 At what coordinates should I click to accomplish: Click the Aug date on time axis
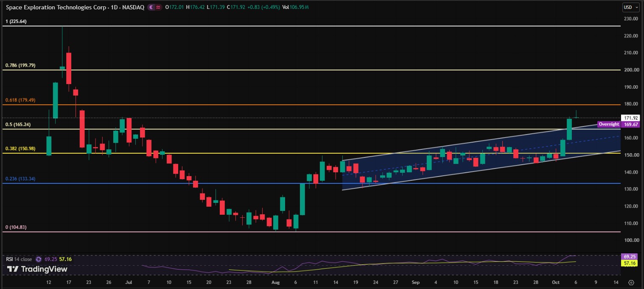276,282
